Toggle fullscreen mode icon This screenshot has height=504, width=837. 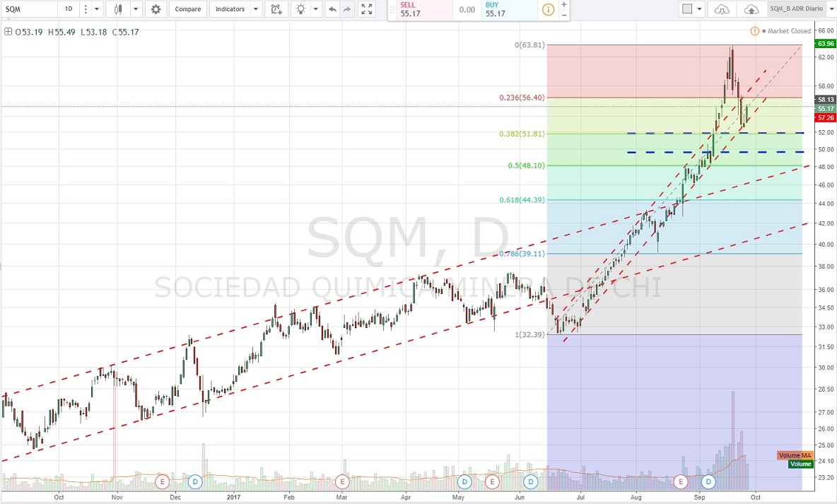tap(366, 9)
